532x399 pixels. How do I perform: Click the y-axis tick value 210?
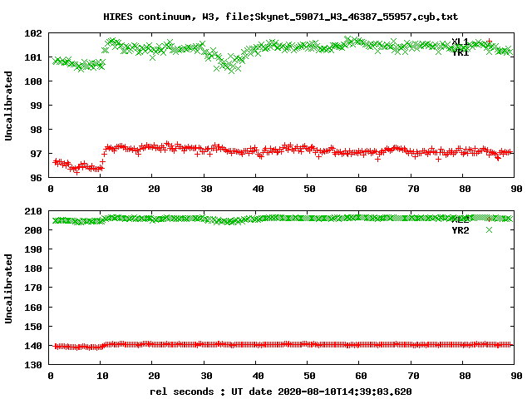pyautogui.click(x=33, y=211)
